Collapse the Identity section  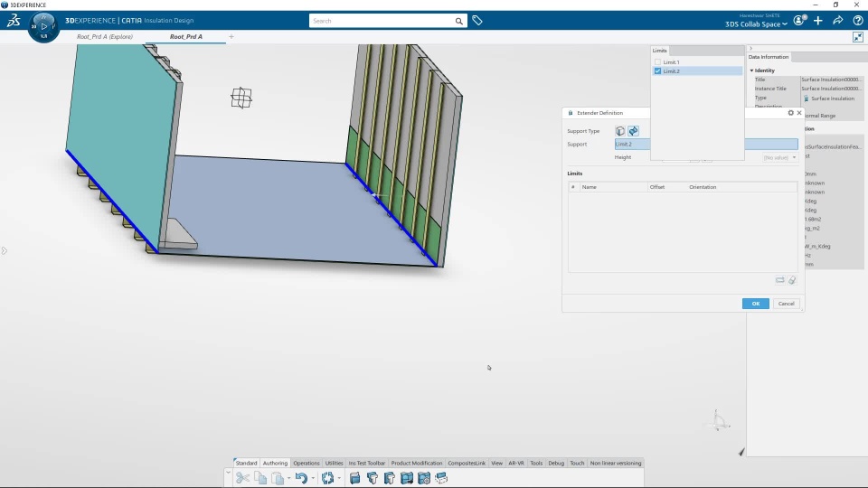[751, 70]
